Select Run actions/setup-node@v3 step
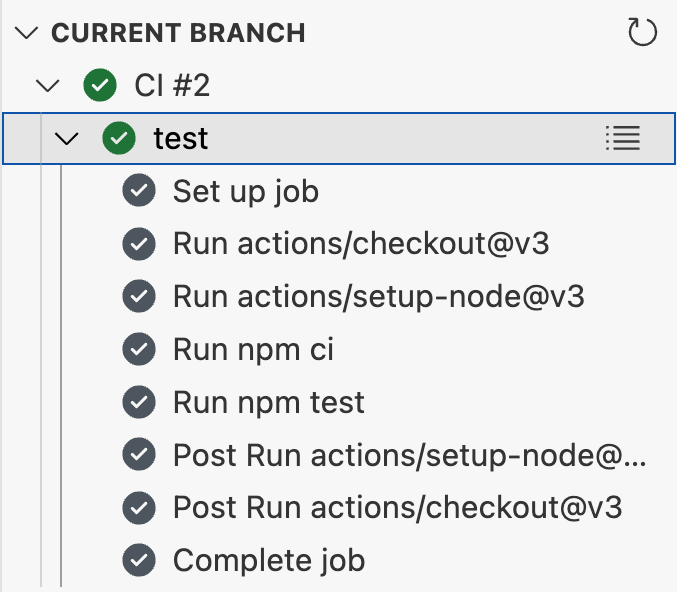The image size is (678, 592). tap(378, 297)
